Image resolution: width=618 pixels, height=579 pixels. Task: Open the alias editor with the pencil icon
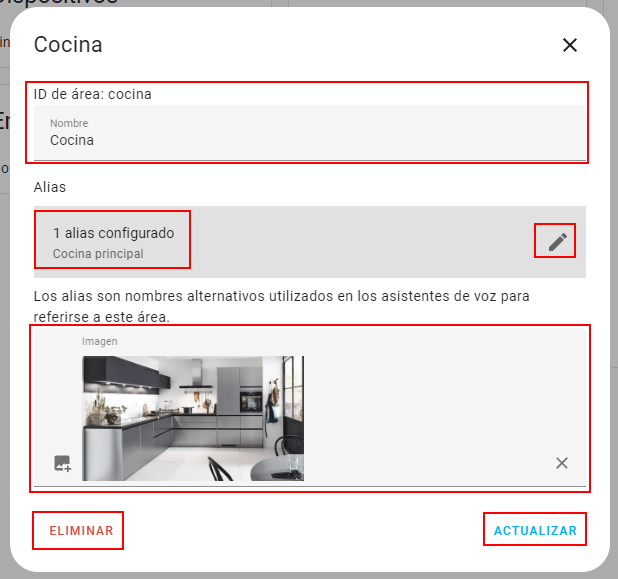click(x=557, y=242)
